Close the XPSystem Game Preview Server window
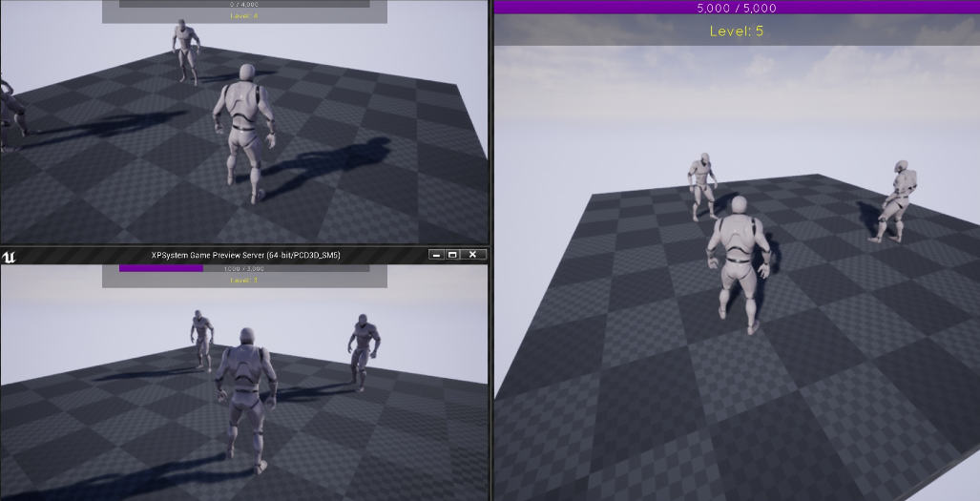The image size is (980, 501). pyautogui.click(x=473, y=255)
